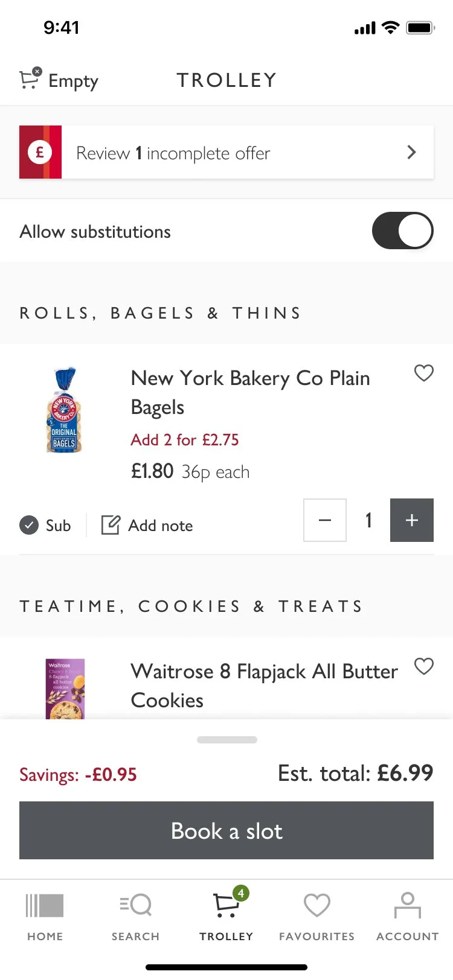The height and width of the screenshot is (980, 453).
Task: Favourite the New York Bakery Plain Bagels
Action: 423,374
